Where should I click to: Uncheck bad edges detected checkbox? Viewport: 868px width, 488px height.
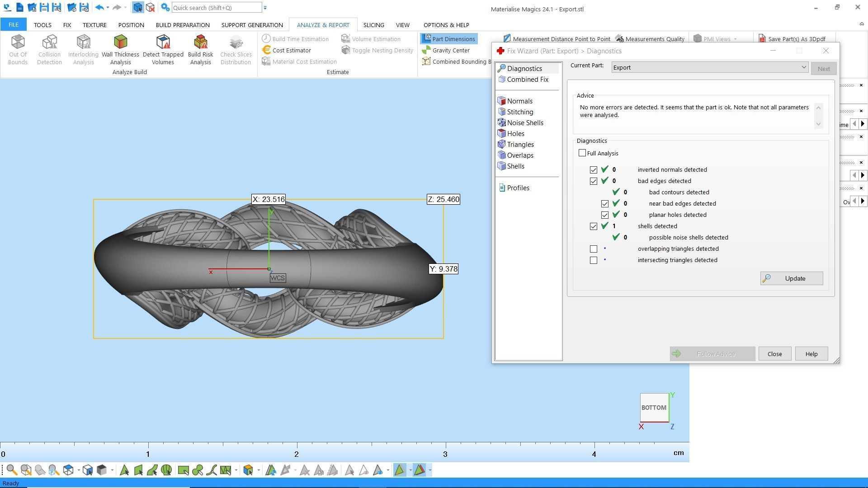[x=594, y=181]
